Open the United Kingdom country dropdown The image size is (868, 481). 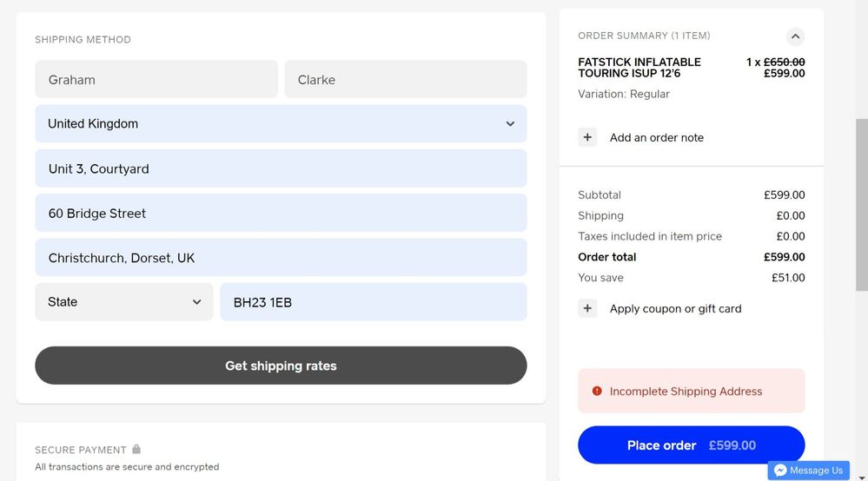[x=281, y=124]
